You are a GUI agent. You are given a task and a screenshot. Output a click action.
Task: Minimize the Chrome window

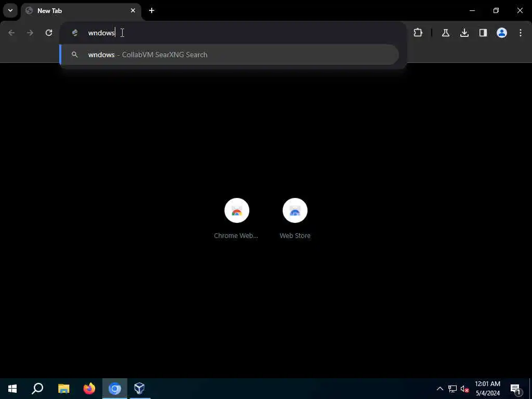(x=472, y=10)
